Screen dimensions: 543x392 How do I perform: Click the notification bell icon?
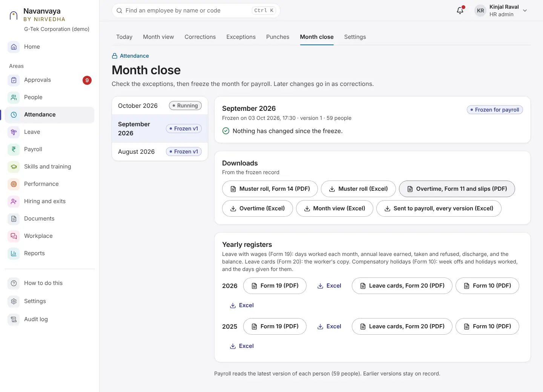click(460, 11)
